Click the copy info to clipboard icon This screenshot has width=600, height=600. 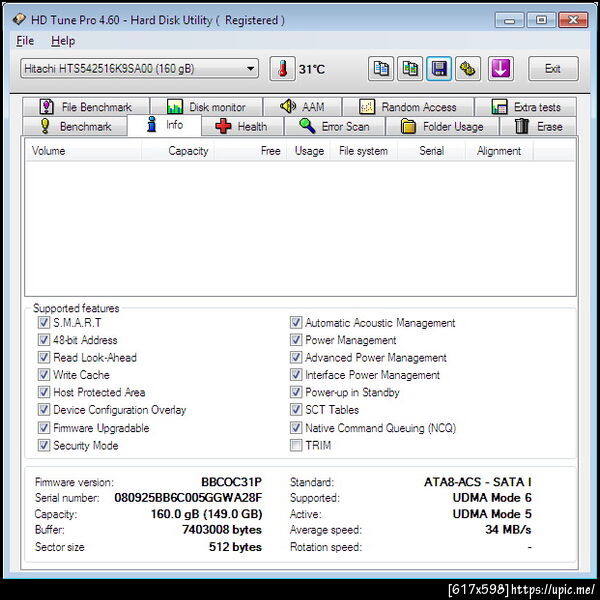point(381,69)
